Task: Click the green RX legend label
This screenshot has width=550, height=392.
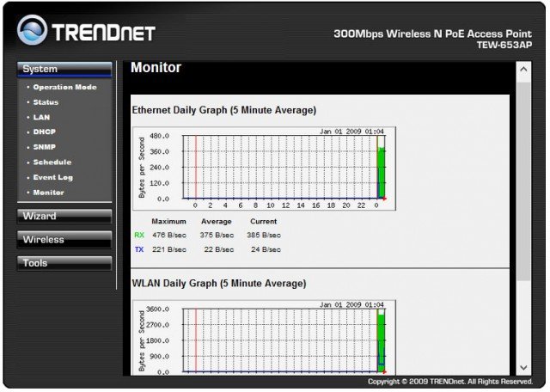Action: coord(139,235)
